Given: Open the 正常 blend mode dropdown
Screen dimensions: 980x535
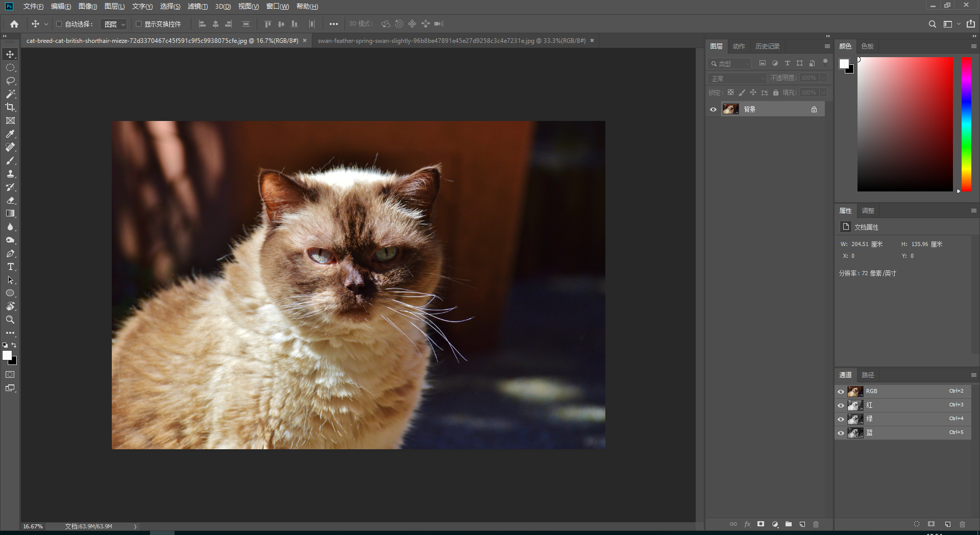Looking at the screenshot, I should pyautogui.click(x=737, y=78).
